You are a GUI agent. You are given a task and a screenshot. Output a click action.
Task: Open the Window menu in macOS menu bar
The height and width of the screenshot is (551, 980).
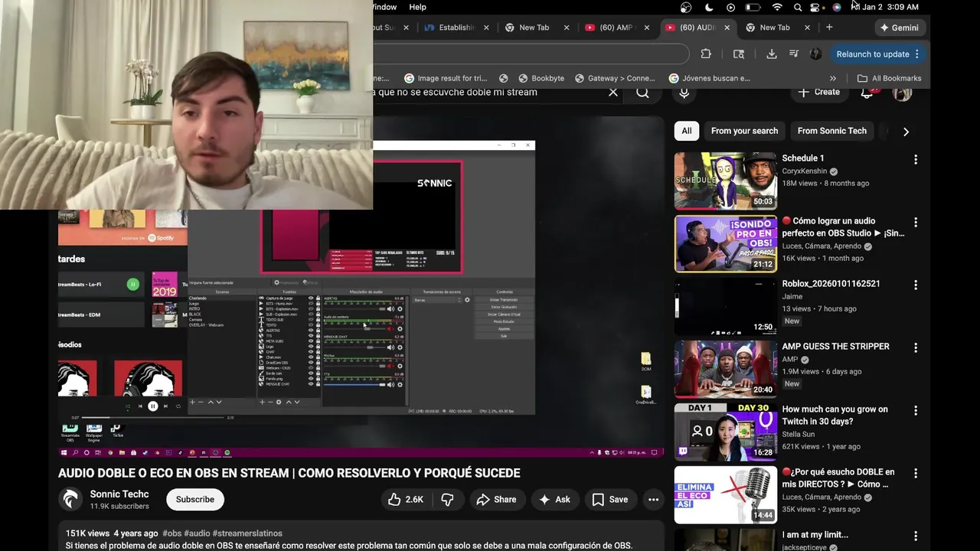(384, 7)
